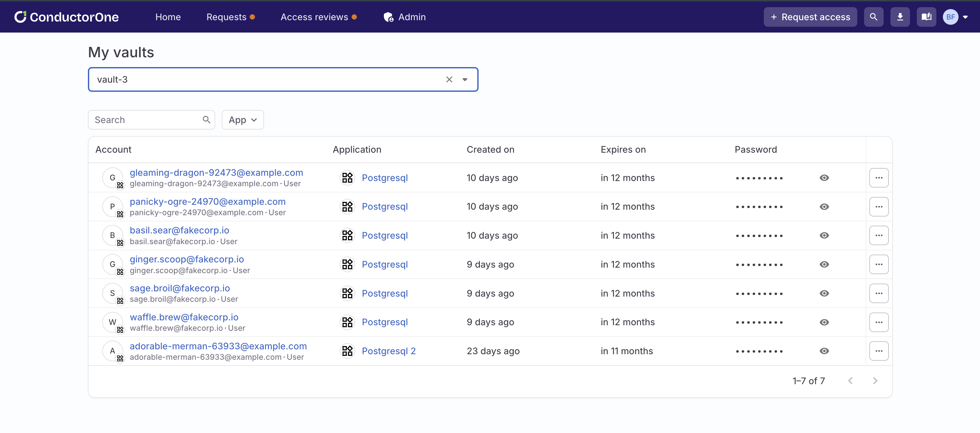This screenshot has width=980, height=433.
Task: Open the documentation book icon
Action: [926, 17]
